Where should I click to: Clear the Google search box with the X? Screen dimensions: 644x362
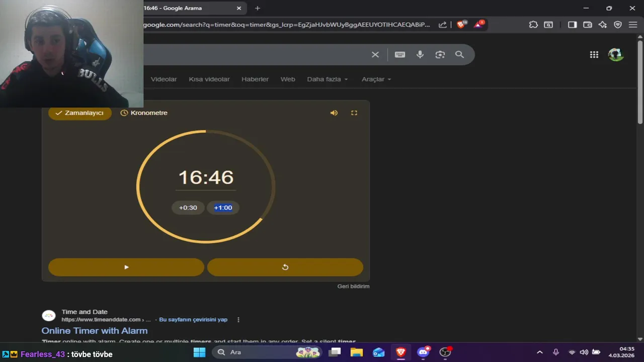(375, 54)
